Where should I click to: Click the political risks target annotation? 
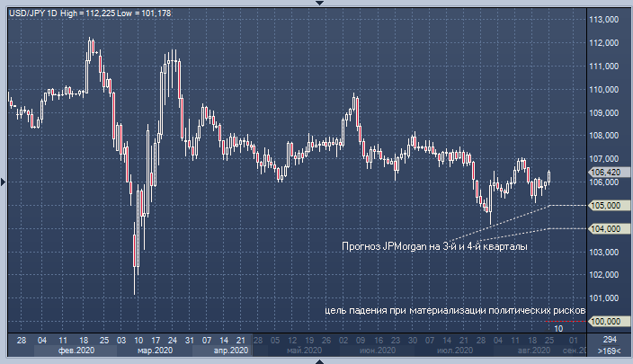(x=455, y=310)
